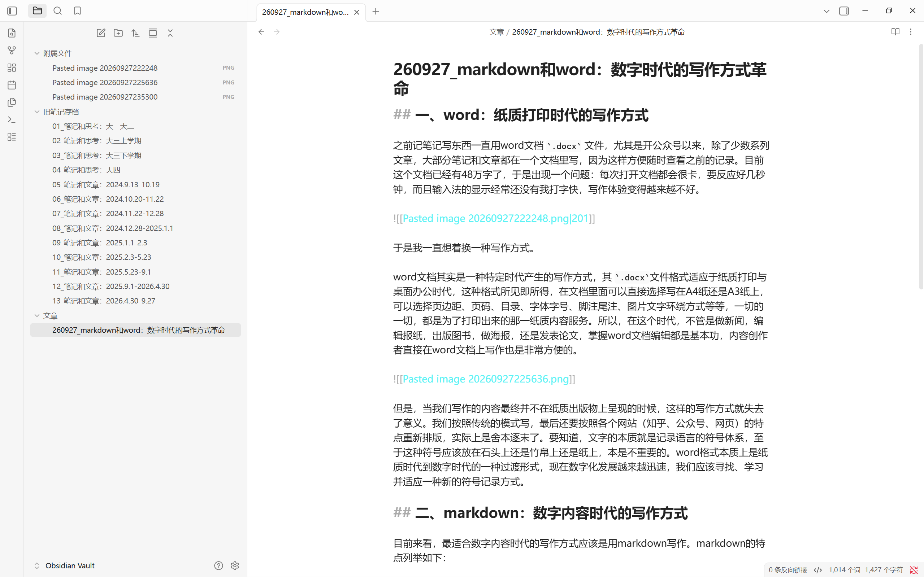The width and height of the screenshot is (924, 577).
Task: Switch to reading view book icon
Action: [x=895, y=32]
